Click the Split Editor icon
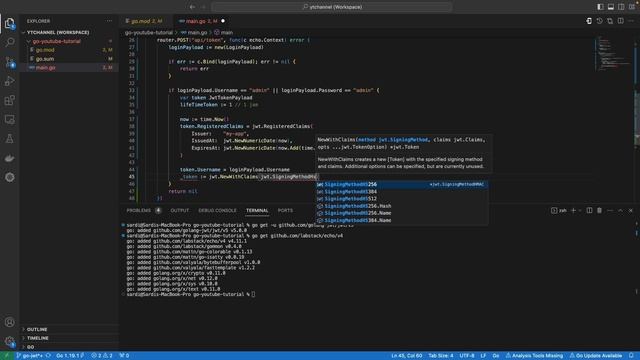 [x=620, y=21]
